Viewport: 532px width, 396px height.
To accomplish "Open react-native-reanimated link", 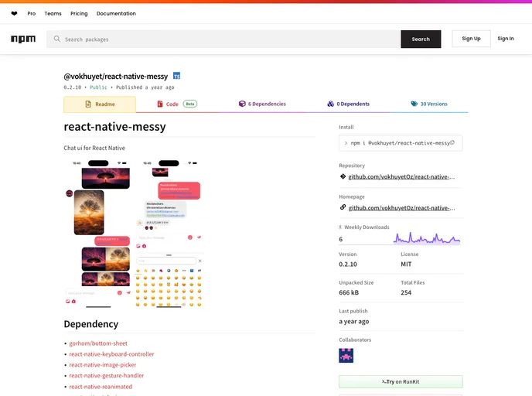I will 101,387.
